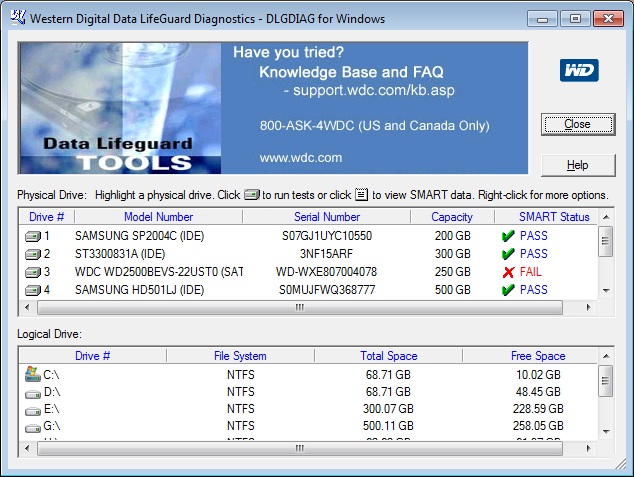
Task: Click logical drive list scroll left arrow
Action: coord(27,448)
